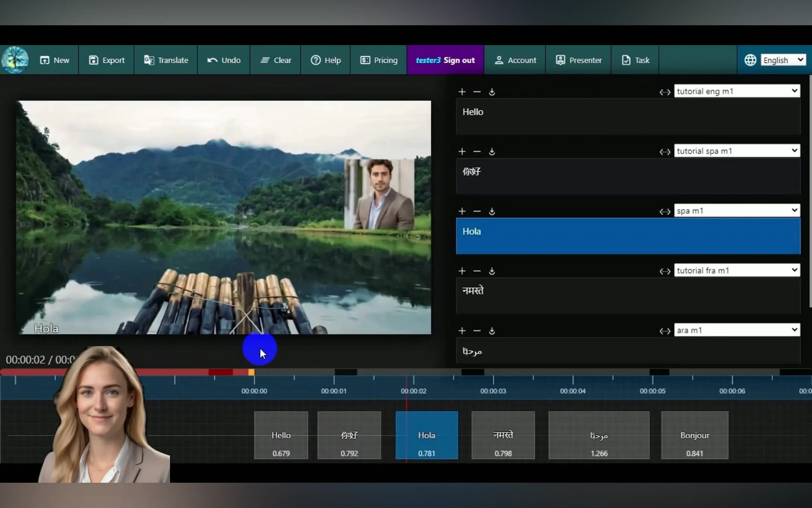This screenshot has height=508, width=812.
Task: Click the Hello subtitle text field
Action: (x=628, y=116)
